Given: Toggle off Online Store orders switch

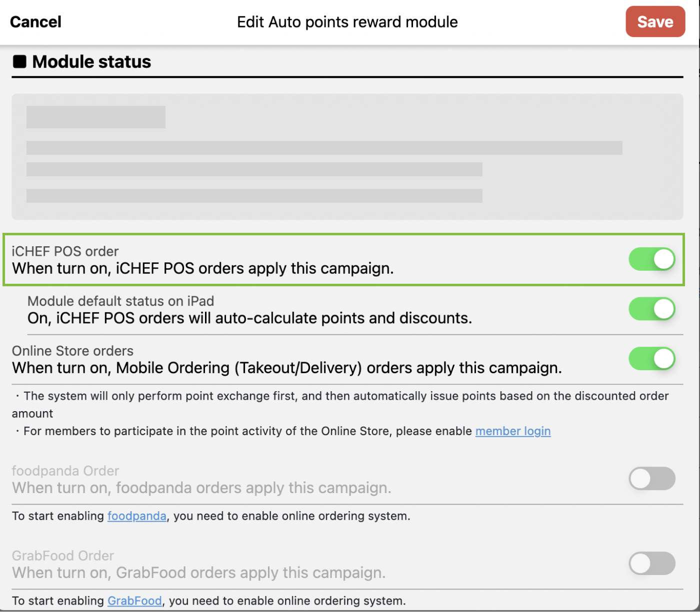Looking at the screenshot, I should click(651, 359).
